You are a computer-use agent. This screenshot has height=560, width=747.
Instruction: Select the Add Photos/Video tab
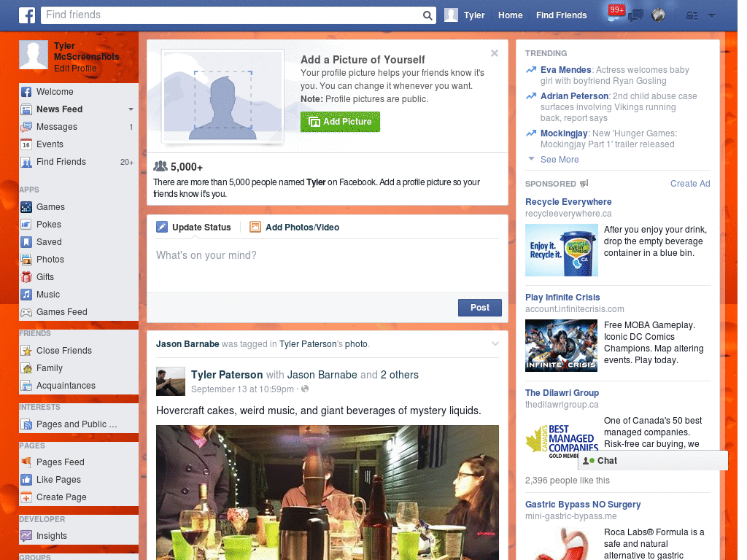[295, 227]
